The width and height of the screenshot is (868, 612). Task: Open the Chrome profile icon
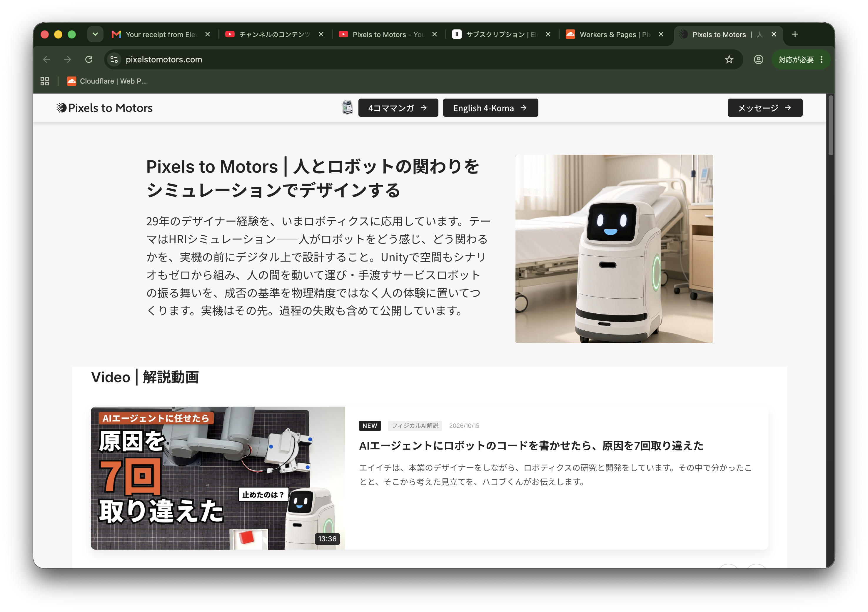[x=758, y=59]
